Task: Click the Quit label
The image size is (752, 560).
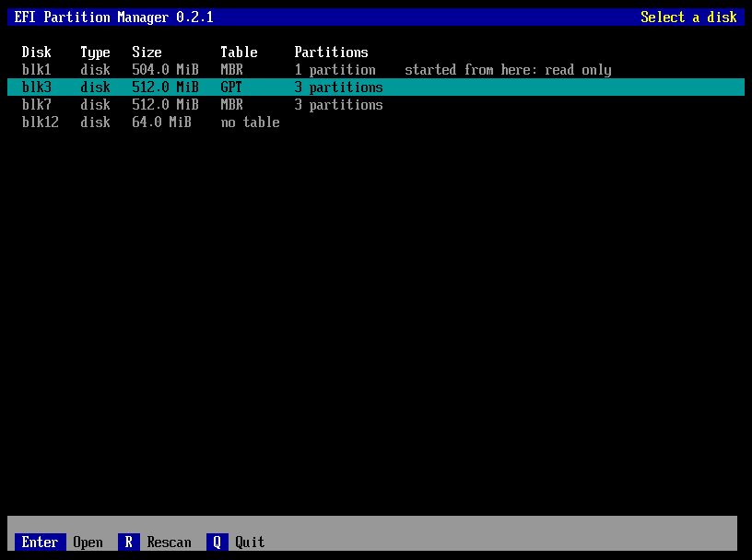Action: pyautogui.click(x=250, y=542)
